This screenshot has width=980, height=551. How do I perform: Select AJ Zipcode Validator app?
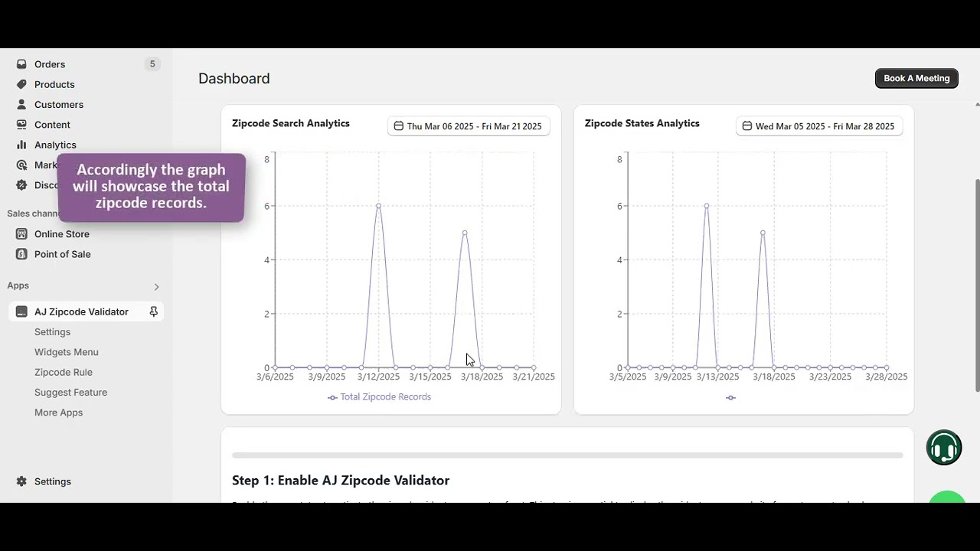pos(81,311)
